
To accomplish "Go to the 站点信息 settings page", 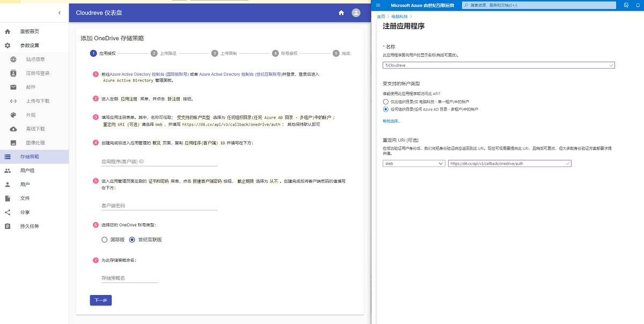I will (x=34, y=59).
